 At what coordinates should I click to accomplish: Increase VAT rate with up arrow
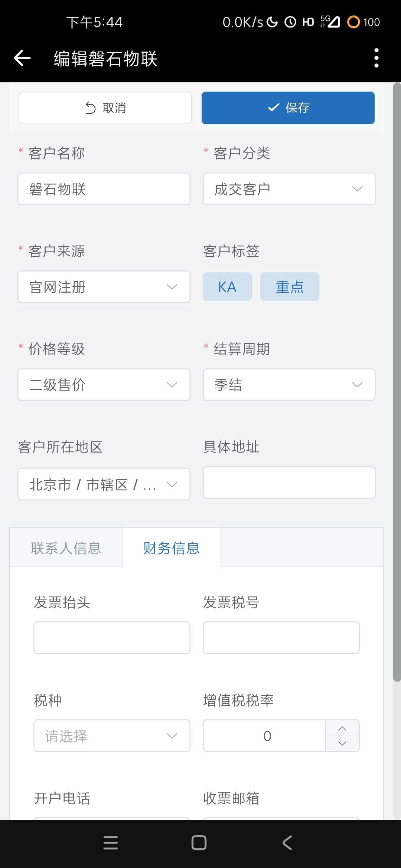point(342,728)
